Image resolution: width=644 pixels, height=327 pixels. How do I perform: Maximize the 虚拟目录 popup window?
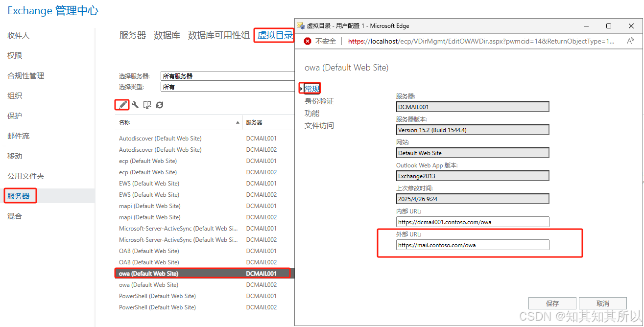(609, 26)
